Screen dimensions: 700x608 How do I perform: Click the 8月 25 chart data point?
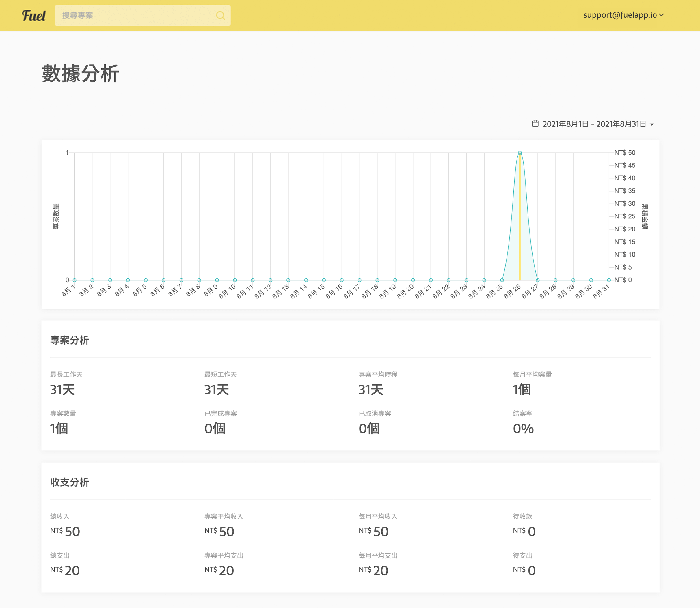(x=502, y=280)
